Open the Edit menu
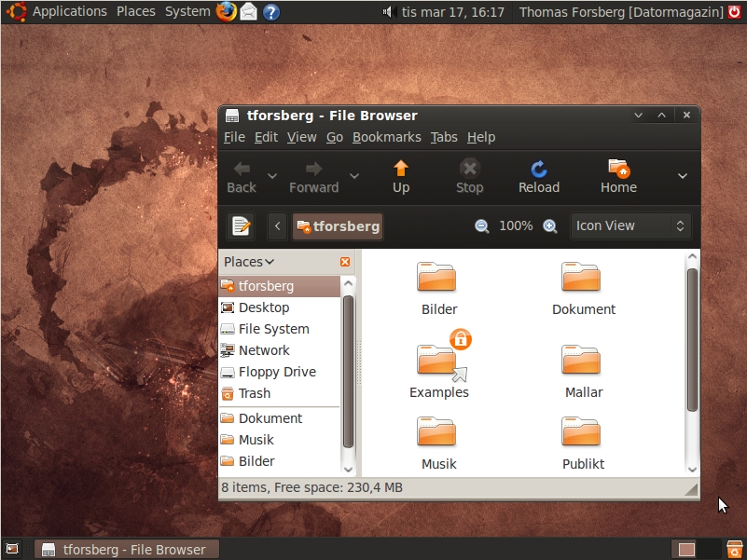 266,137
